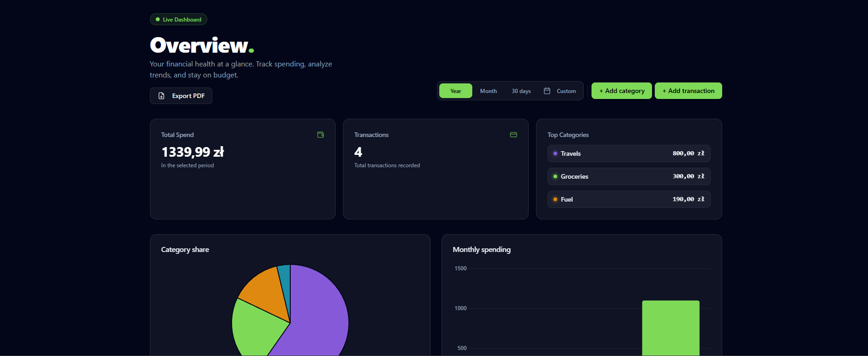868x356 pixels.
Task: Switch to the Month period filter
Action: coord(488,91)
